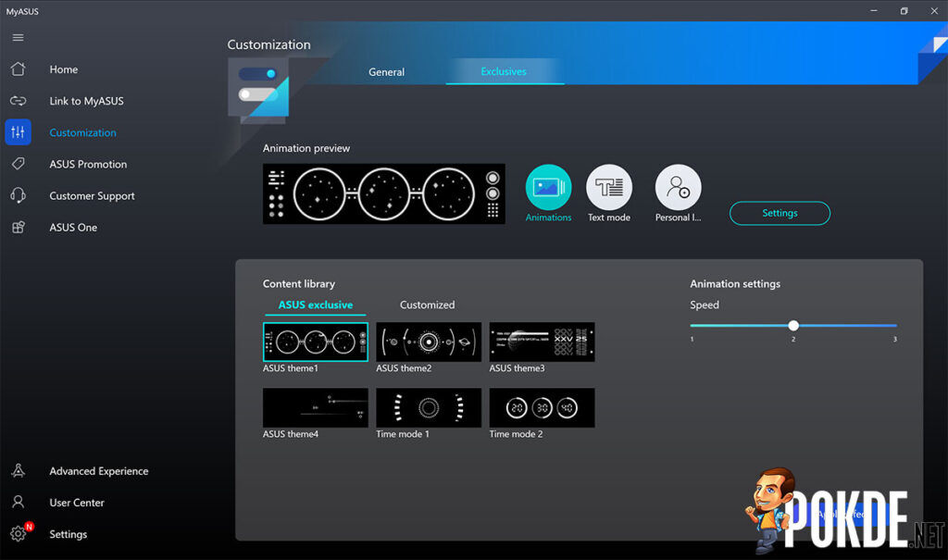Click the ASUS One icon
Screen dimensions: 948x560
[x=19, y=227]
